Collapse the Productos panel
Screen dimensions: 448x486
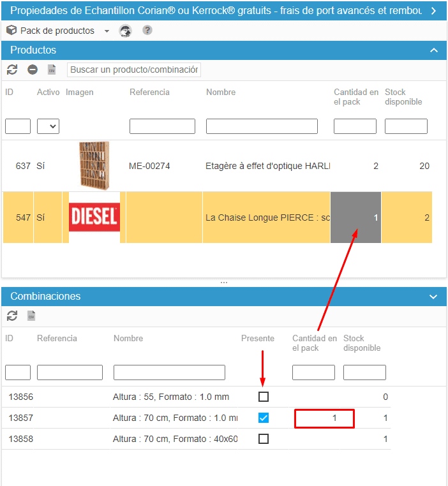[x=434, y=50]
